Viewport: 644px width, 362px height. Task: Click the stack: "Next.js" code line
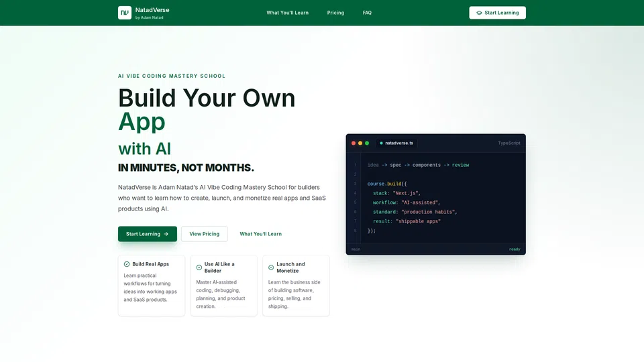coord(396,193)
